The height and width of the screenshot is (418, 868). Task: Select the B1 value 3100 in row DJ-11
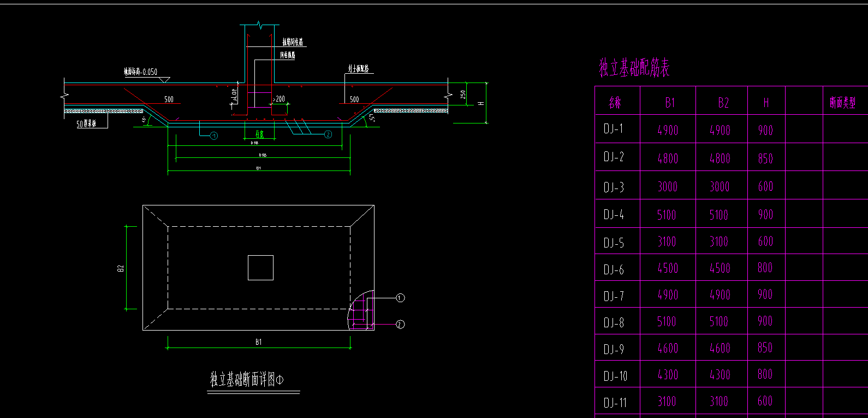pyautogui.click(x=667, y=402)
